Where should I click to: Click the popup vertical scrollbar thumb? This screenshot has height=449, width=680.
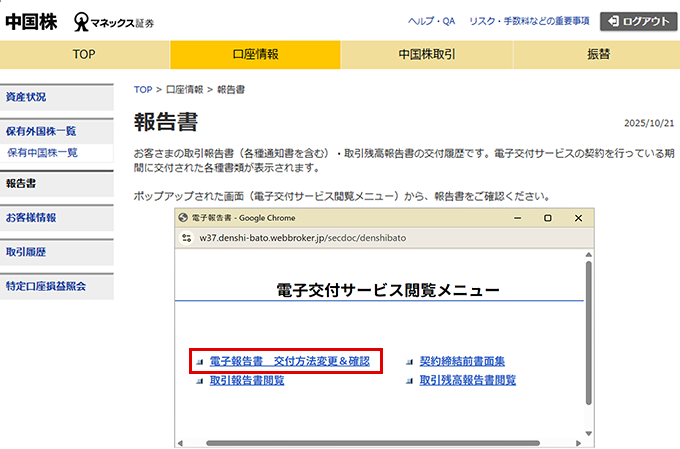point(588,333)
